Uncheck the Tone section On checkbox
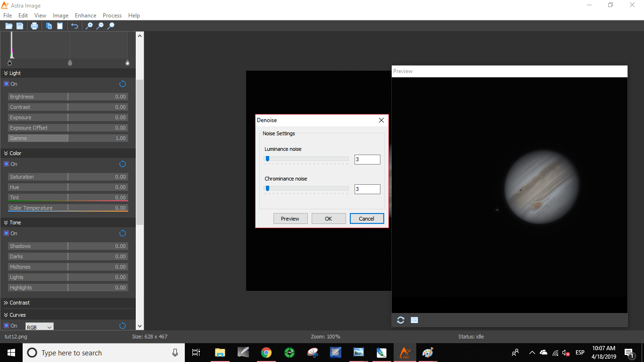 pos(7,233)
